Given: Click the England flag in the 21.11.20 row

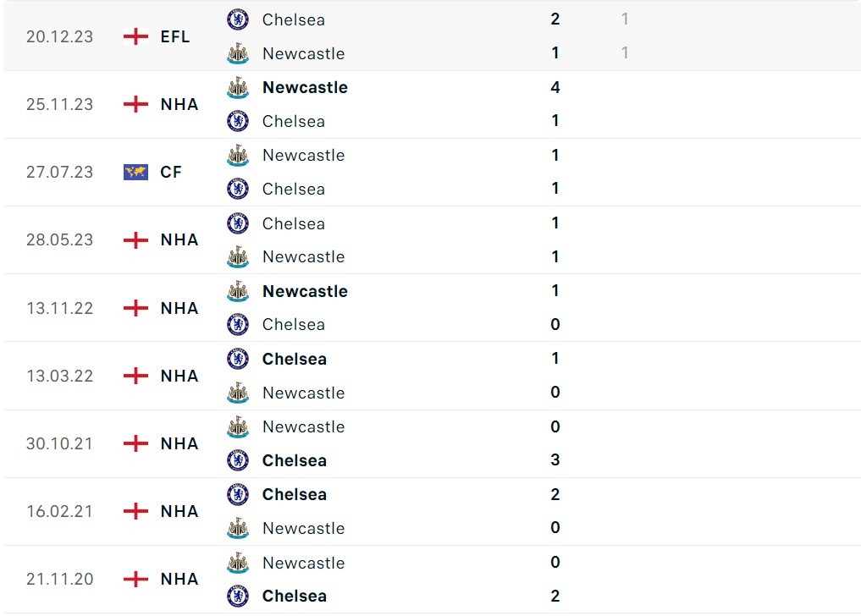Looking at the screenshot, I should [135, 579].
